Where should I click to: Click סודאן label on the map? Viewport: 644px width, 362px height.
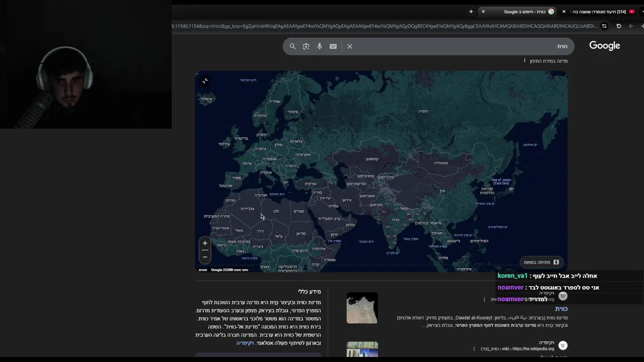(301, 233)
